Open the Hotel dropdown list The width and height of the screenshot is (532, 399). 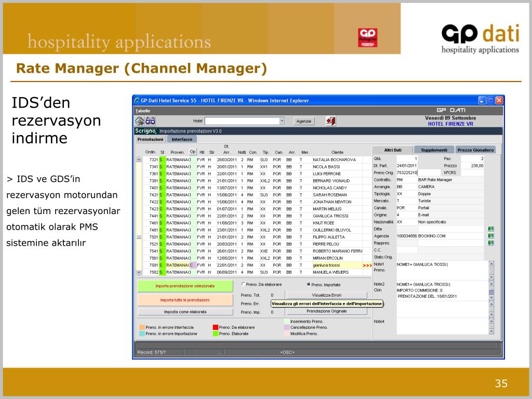(x=282, y=121)
